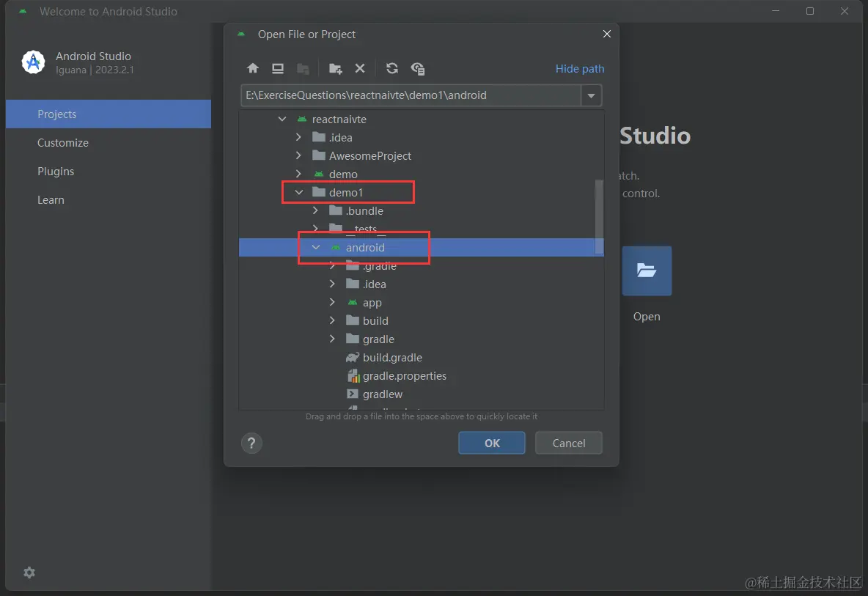The image size is (868, 596).
Task: Click the file tree vertical scrollbar
Action: (x=599, y=217)
